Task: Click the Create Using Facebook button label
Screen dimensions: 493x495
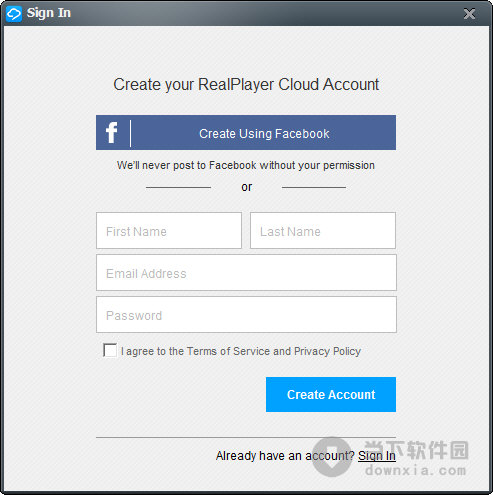Action: pos(264,134)
